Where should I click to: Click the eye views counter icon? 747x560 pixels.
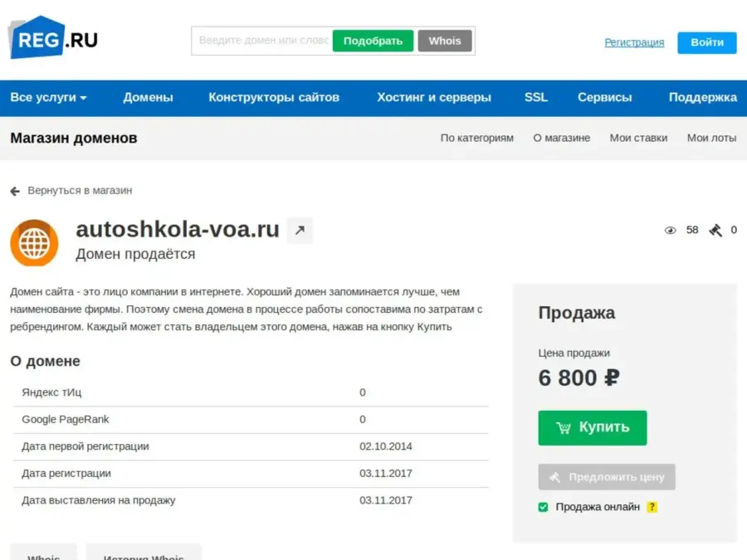[671, 231]
